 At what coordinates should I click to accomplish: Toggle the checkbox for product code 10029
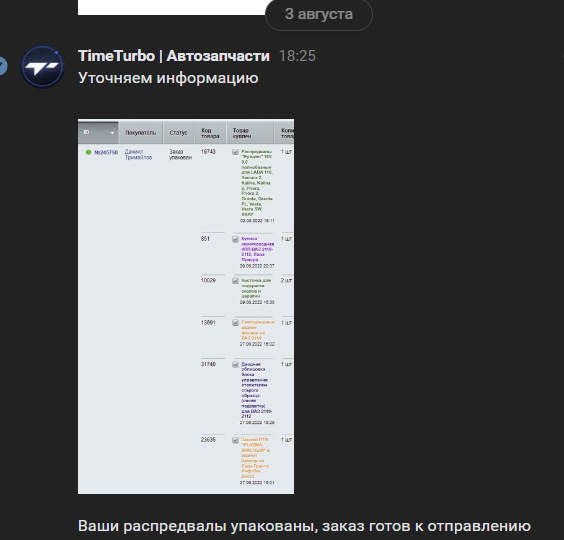pos(235,281)
